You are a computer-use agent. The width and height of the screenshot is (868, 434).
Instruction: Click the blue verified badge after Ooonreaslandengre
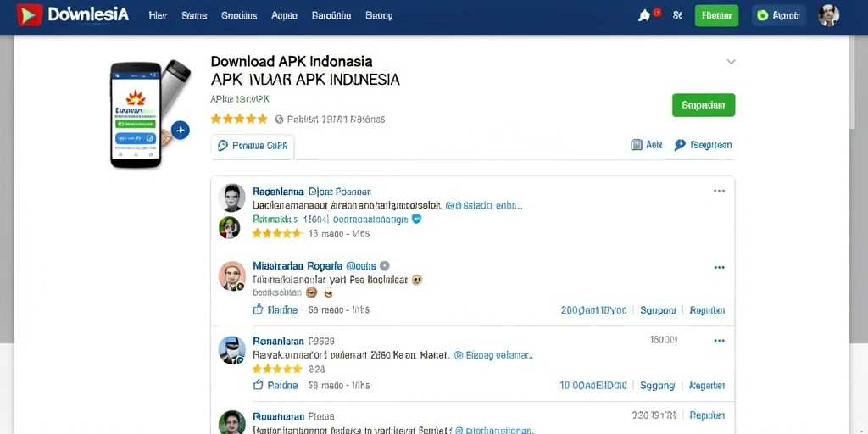417,219
